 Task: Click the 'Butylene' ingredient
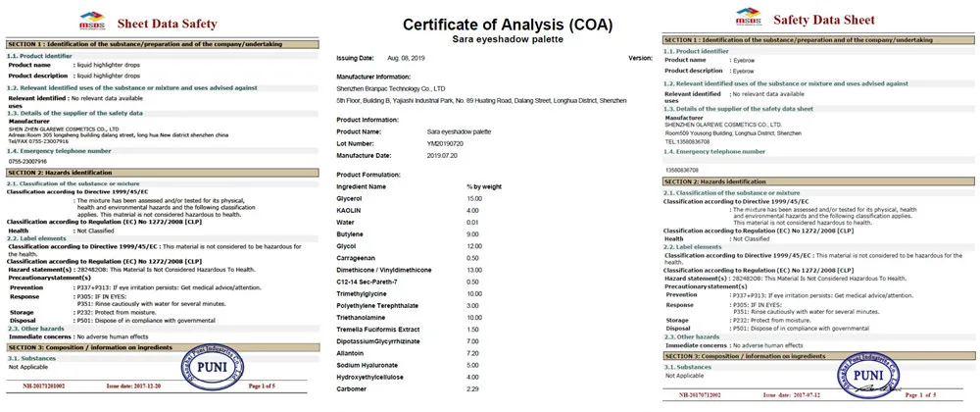[350, 233]
